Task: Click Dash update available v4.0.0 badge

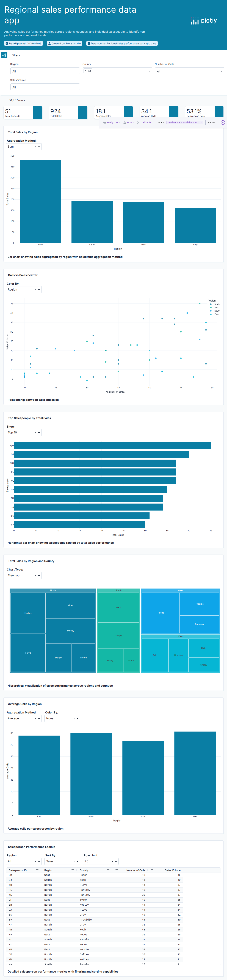Action: [x=185, y=123]
